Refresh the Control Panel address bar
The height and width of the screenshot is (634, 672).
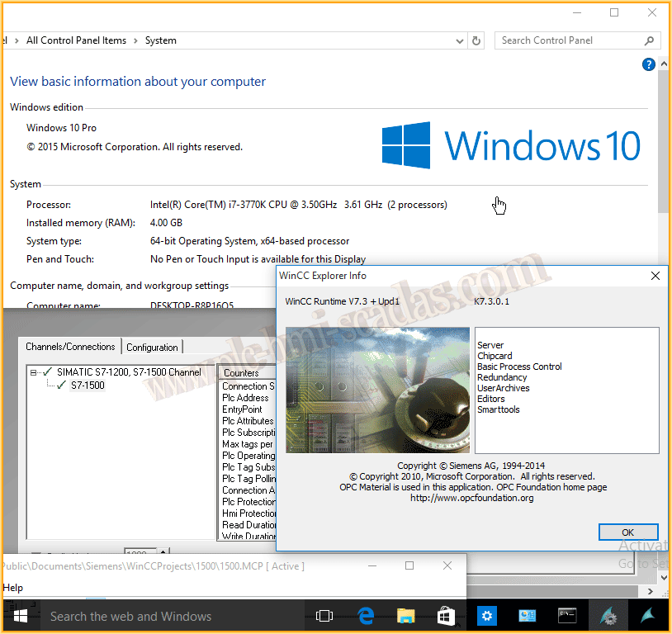pyautogui.click(x=476, y=40)
